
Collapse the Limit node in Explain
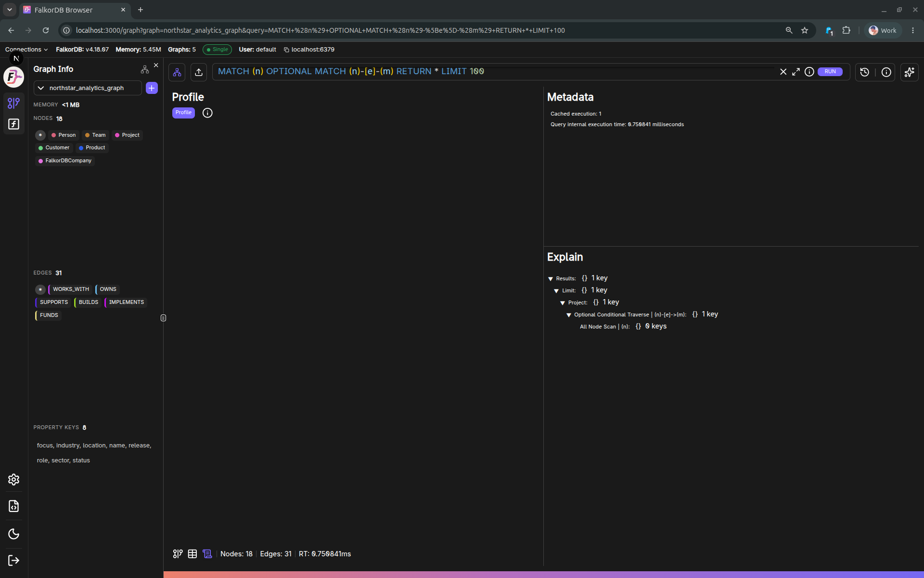click(556, 291)
